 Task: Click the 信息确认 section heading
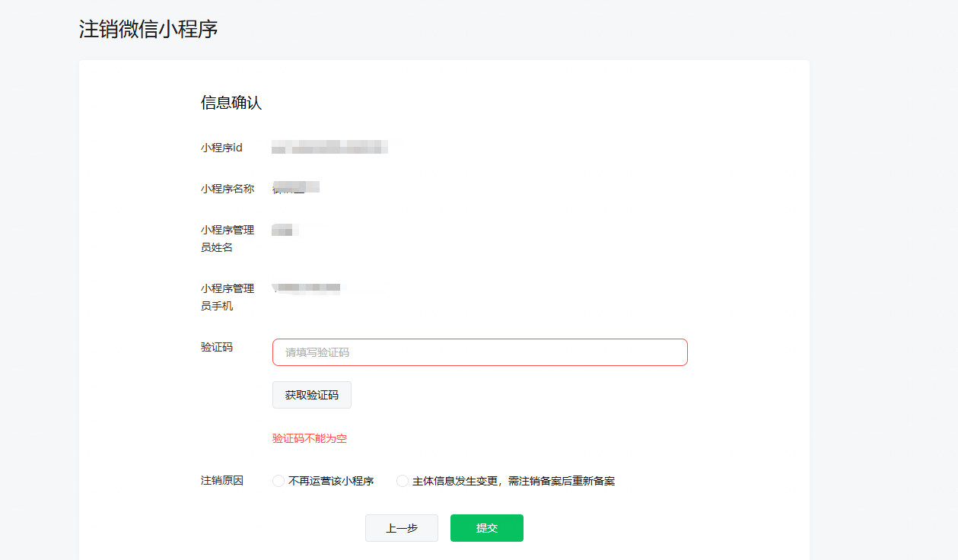[x=231, y=103]
